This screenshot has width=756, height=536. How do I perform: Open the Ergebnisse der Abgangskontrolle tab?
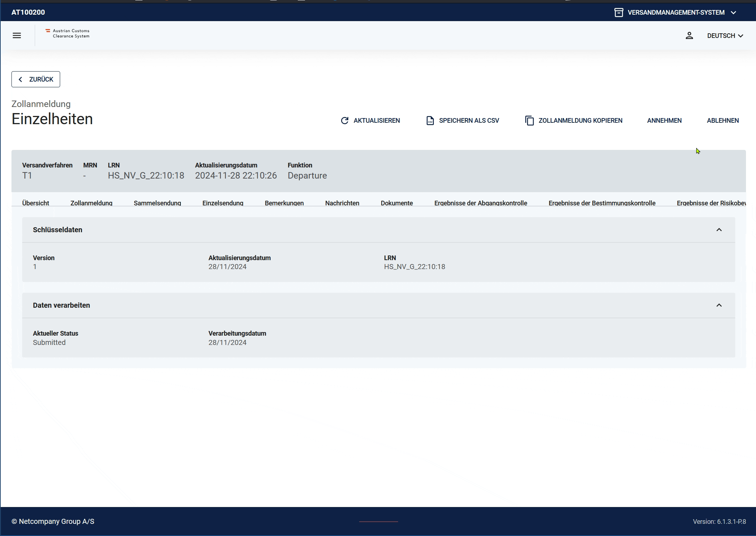480,203
